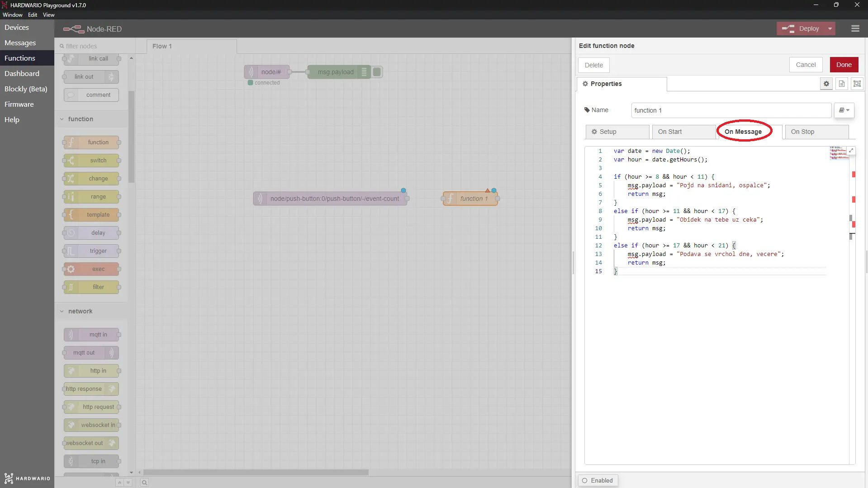
Task: Select the function 1 node on canvas
Action: coord(470,199)
